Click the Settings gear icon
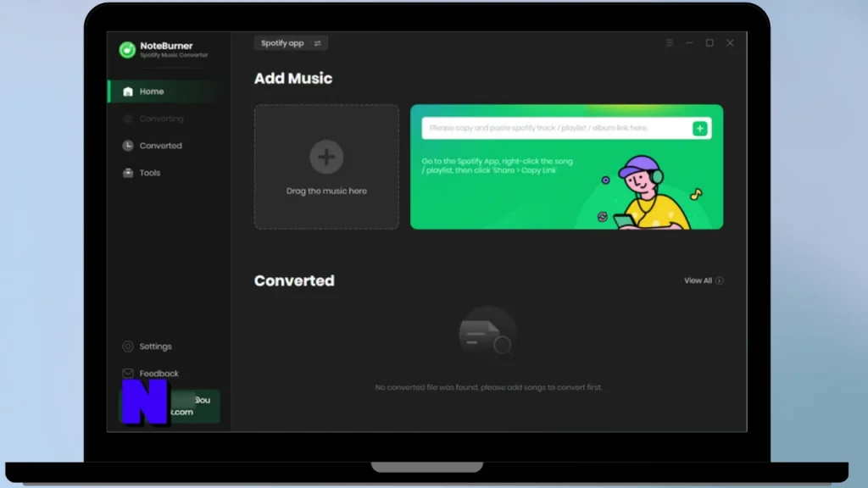The image size is (868, 488). coord(128,347)
